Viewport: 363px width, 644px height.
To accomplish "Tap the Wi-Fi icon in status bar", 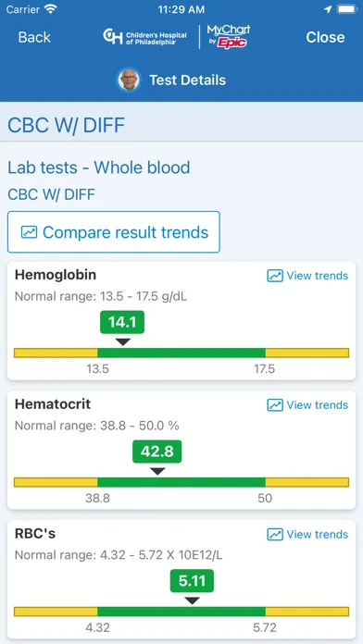I will point(51,9).
